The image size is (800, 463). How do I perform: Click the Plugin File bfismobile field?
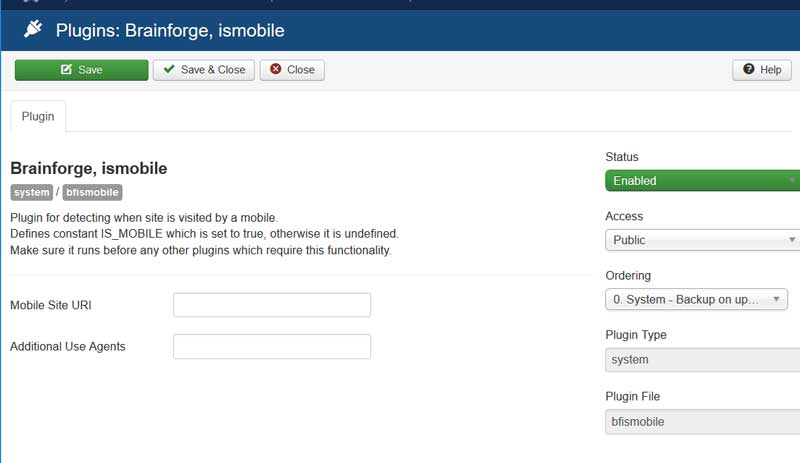tap(703, 422)
